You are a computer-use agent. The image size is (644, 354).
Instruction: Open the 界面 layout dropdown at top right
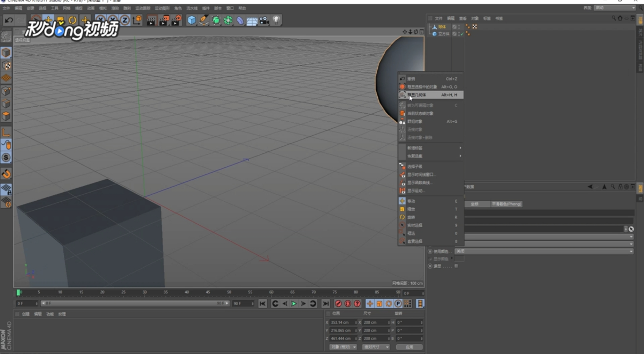[x=615, y=8]
